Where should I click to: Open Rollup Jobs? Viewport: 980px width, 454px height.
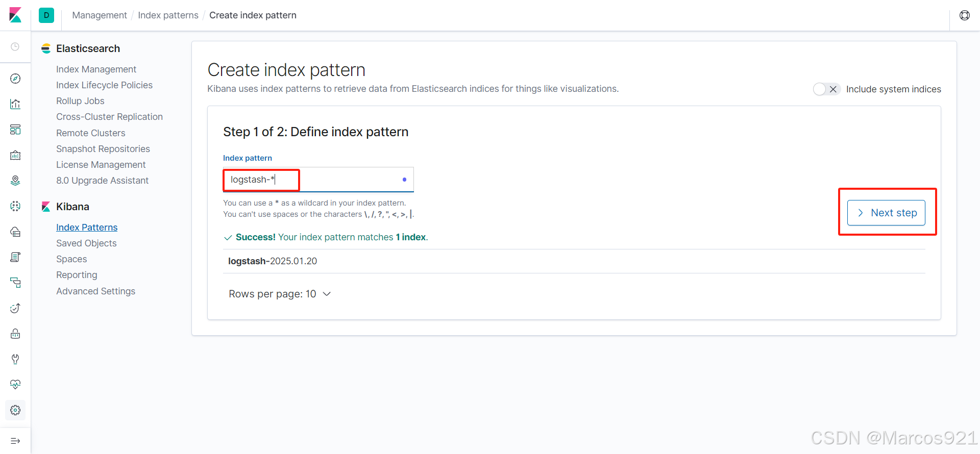pyautogui.click(x=80, y=101)
